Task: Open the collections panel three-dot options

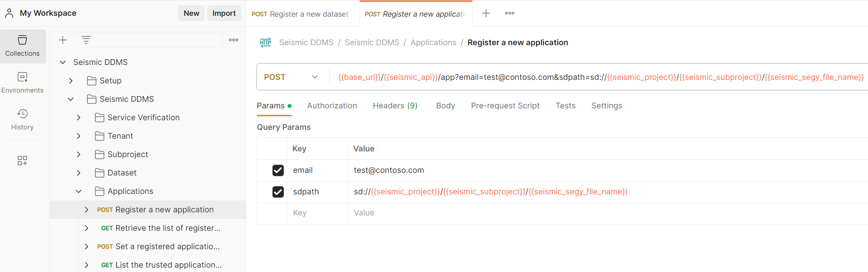Action: point(234,40)
